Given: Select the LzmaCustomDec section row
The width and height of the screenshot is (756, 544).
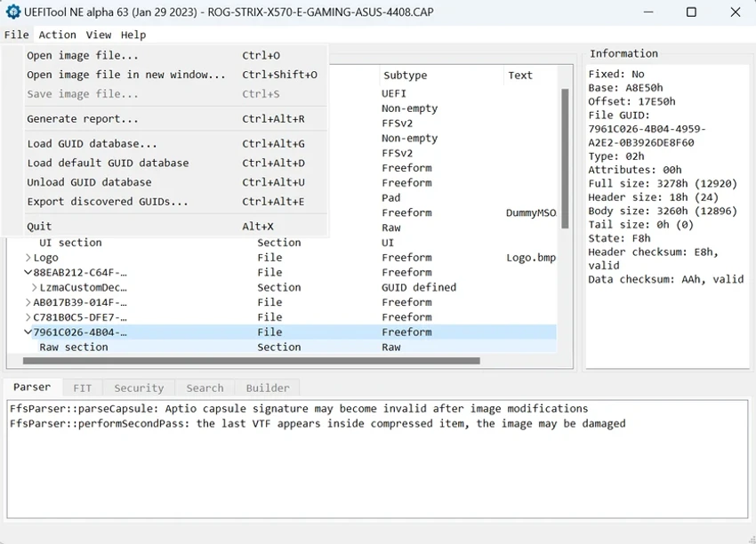Looking at the screenshot, I should coord(282,288).
